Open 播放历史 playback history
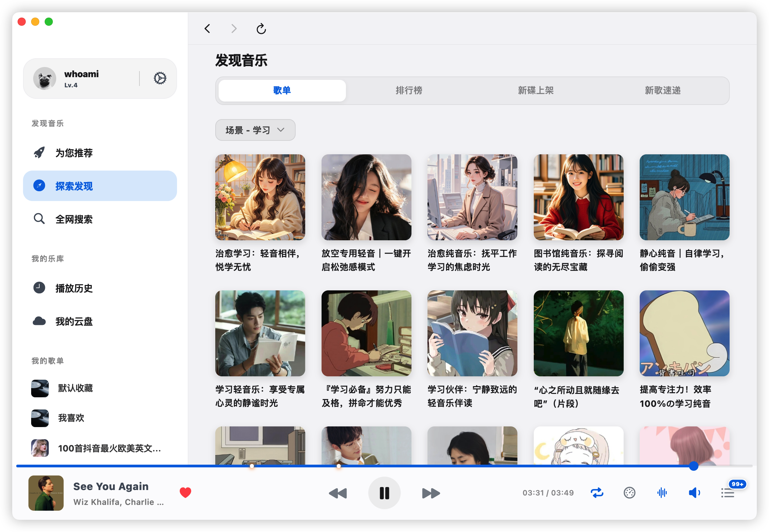 (74, 288)
